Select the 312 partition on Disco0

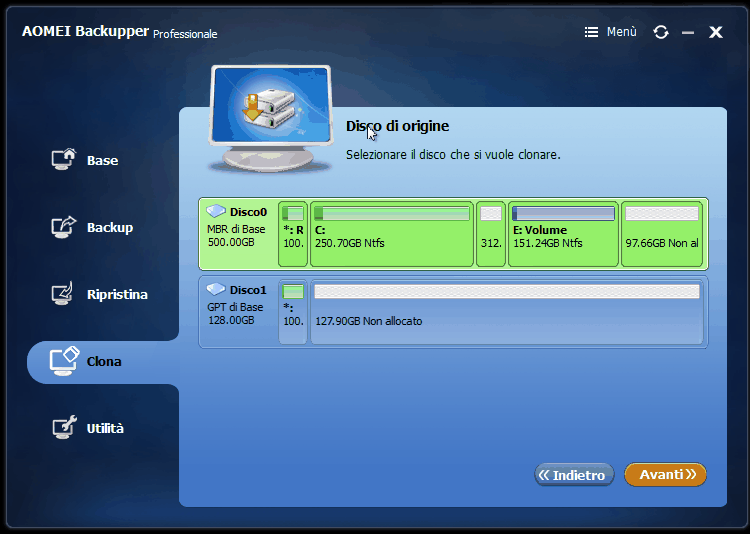(491, 234)
